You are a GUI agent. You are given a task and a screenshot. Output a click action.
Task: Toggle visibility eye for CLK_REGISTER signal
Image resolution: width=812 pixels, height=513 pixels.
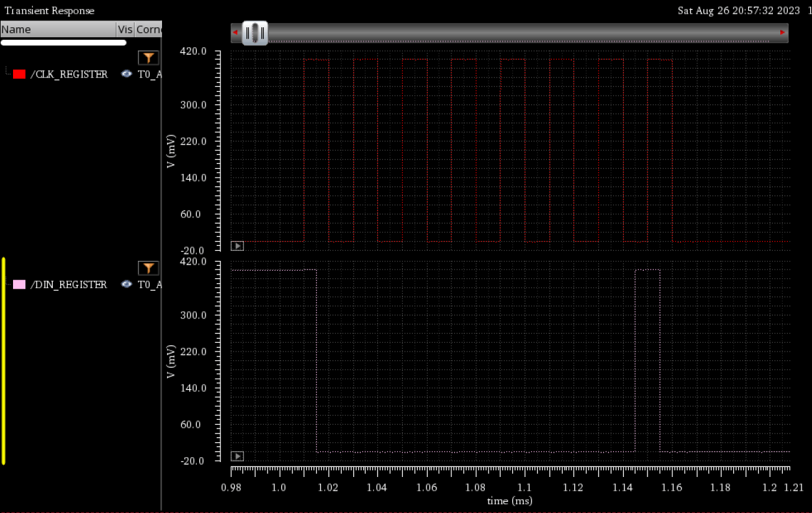pyautogui.click(x=127, y=74)
